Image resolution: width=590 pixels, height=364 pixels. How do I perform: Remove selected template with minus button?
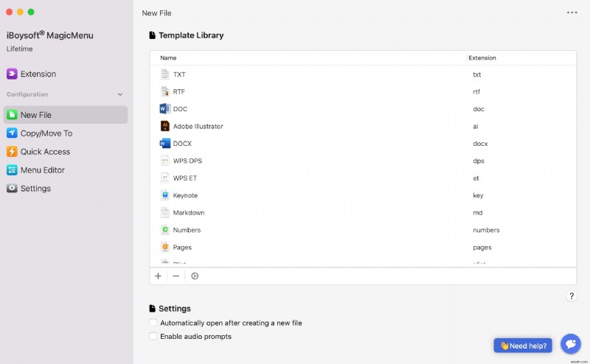click(176, 276)
